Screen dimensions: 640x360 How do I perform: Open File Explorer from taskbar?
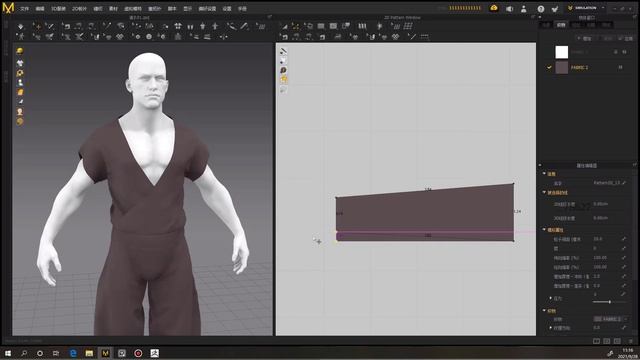(x=89, y=353)
